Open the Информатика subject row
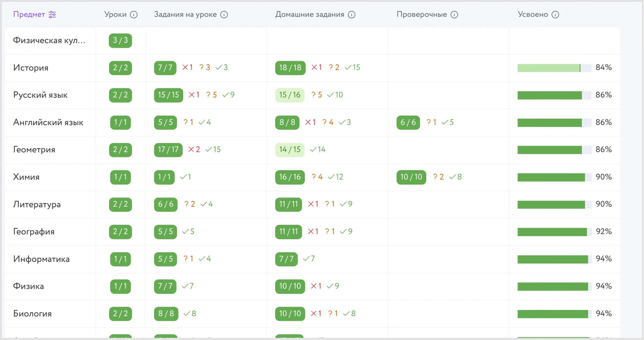Screen dimensions: 644x340 pos(42,259)
